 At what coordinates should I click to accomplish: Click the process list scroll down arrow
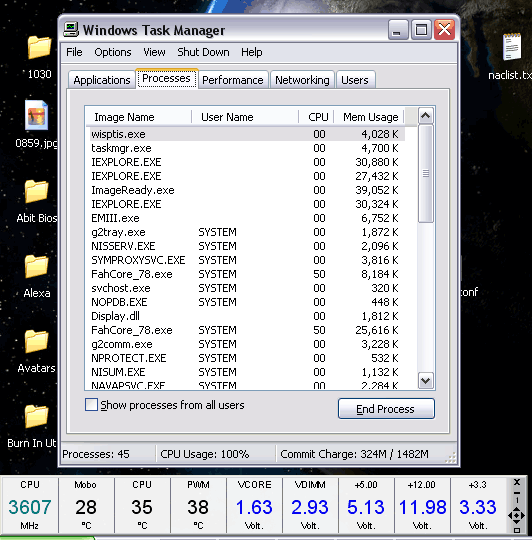coord(426,381)
